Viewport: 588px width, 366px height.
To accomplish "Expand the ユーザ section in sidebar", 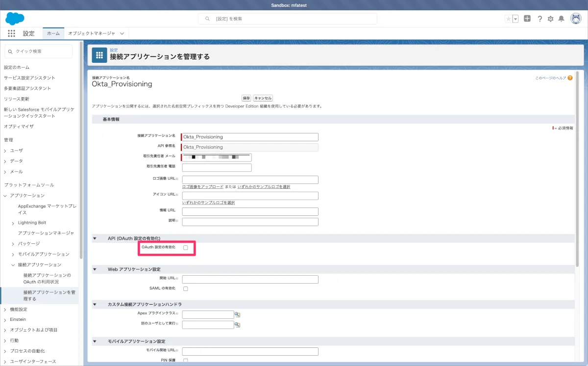I will [x=5, y=151].
